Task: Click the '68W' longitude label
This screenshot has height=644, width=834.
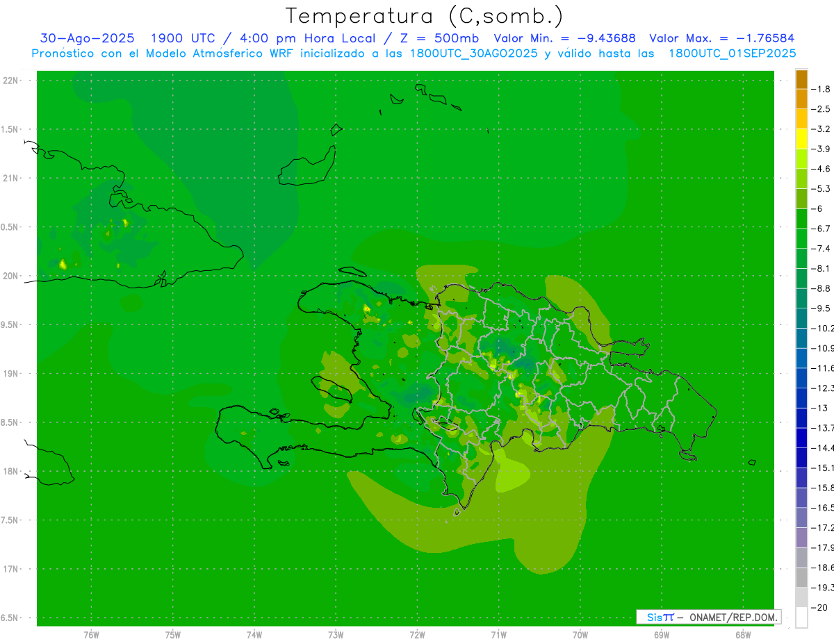Action: click(x=743, y=635)
